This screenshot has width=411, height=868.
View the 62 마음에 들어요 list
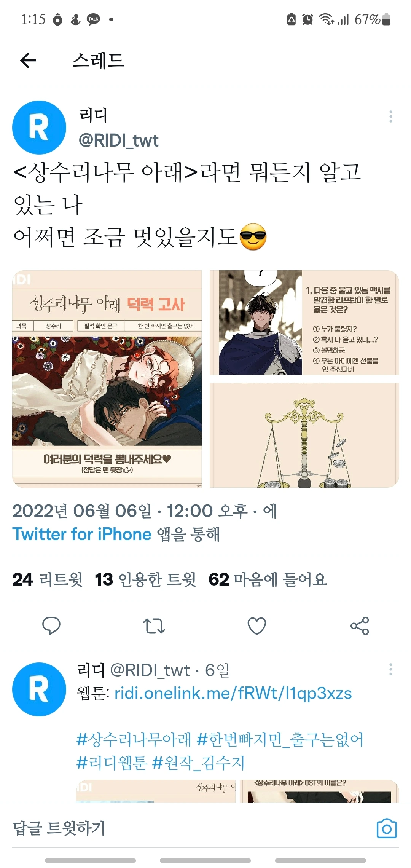[x=268, y=579]
